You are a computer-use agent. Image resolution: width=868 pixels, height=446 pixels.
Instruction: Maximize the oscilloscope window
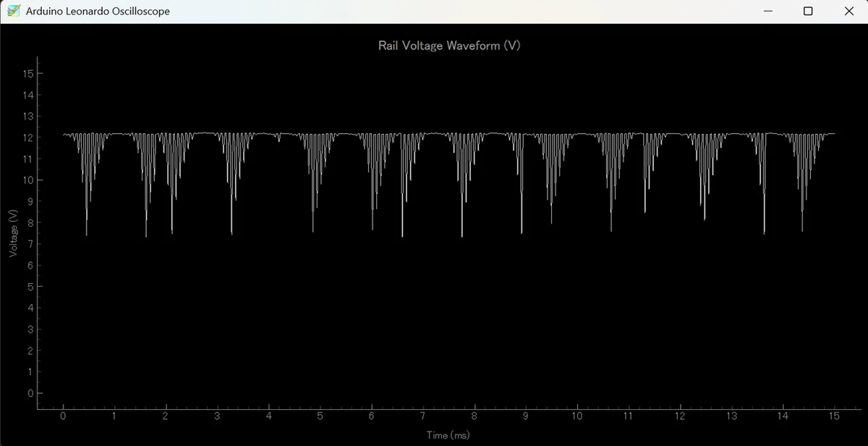click(808, 11)
